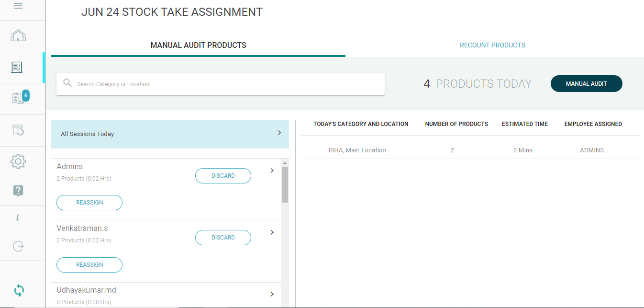Click the info icon in sidebar
The width and height of the screenshot is (644, 308).
(18, 218)
